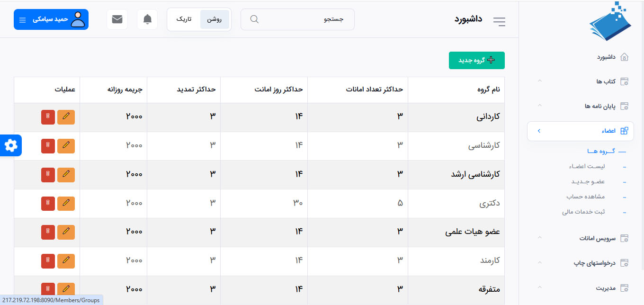The height and width of the screenshot is (305, 644).
Task: Open the حمید سیامکی user dropdown
Action: [51, 19]
